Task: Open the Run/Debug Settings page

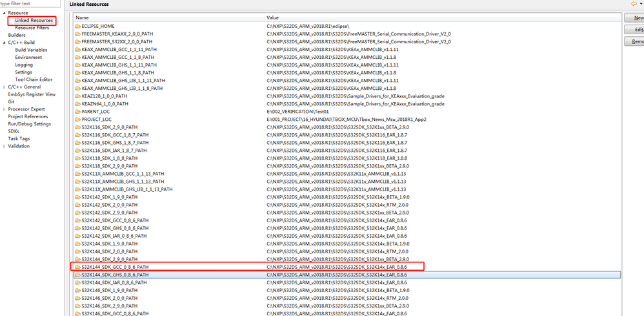Action: click(30, 124)
